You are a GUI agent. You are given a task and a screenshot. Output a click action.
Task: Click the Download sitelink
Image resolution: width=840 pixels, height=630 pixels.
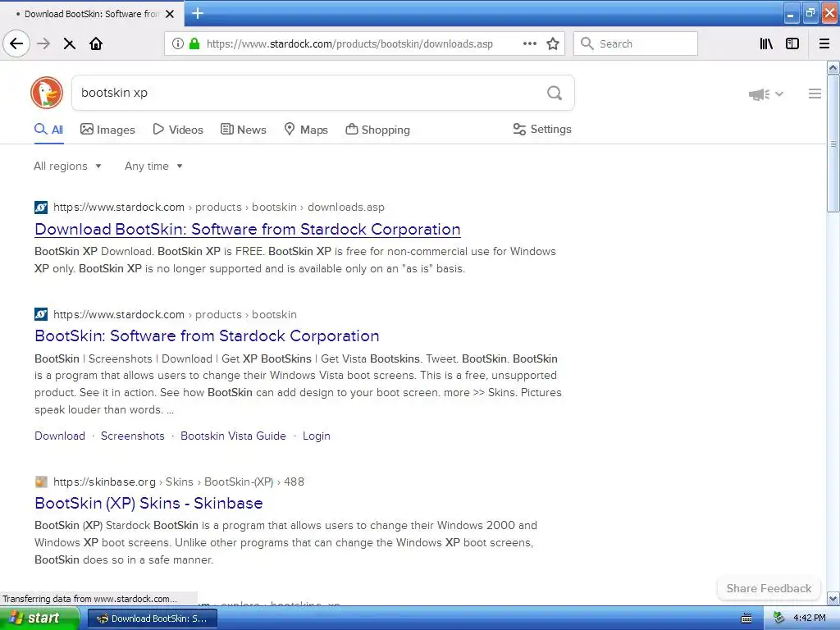[59, 436]
